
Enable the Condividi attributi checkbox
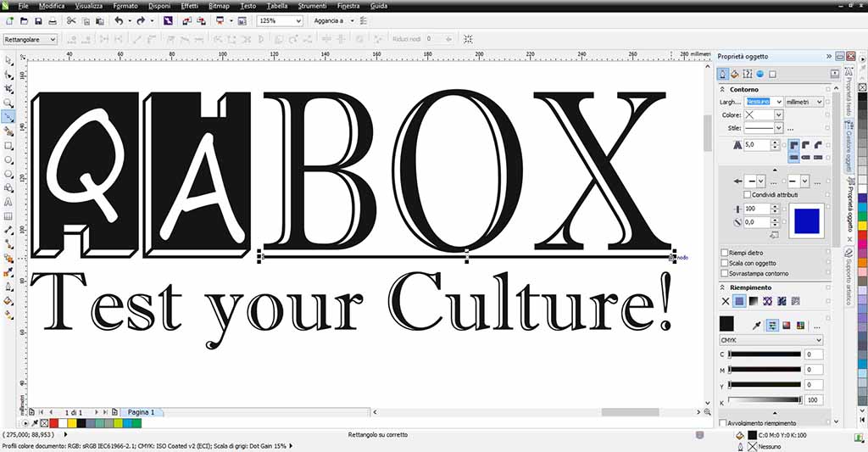(x=747, y=195)
